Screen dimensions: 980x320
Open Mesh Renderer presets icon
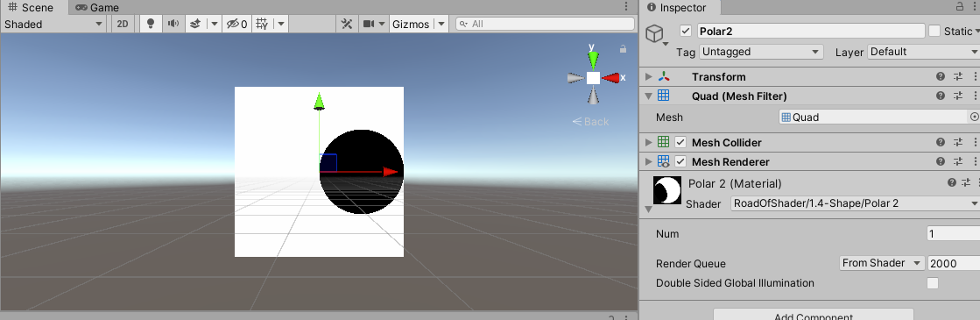[958, 161]
